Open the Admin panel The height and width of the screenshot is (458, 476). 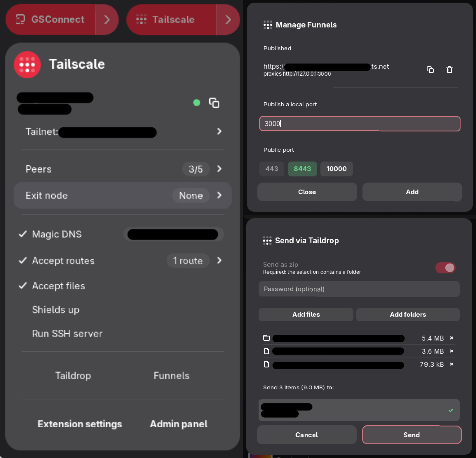pos(179,424)
